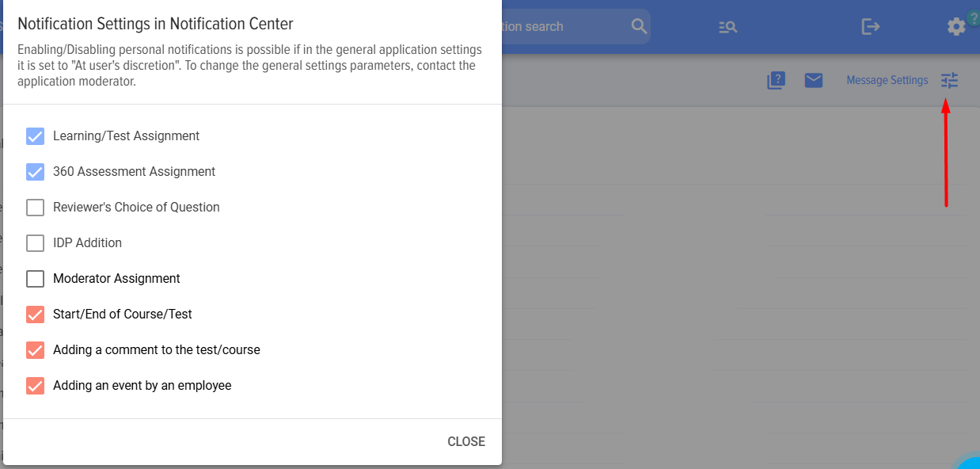Click the logout exit icon
This screenshot has height=469, width=980.
pyautogui.click(x=870, y=27)
